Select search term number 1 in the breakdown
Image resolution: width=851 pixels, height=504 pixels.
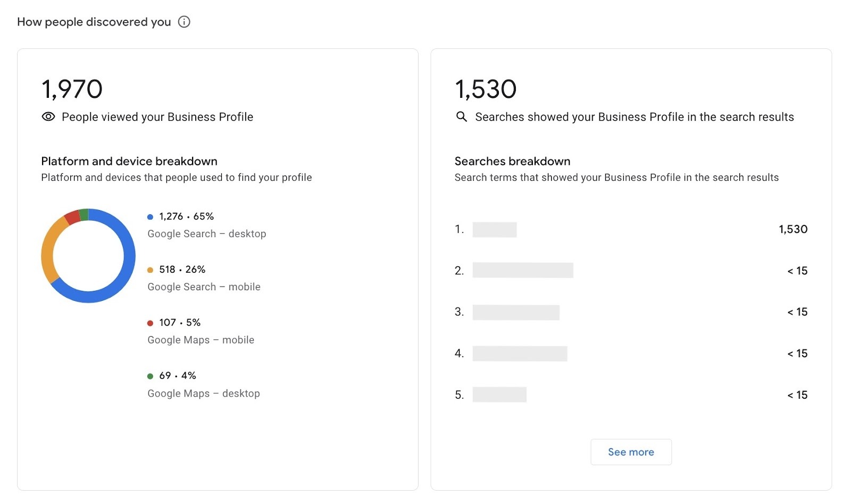coord(495,229)
